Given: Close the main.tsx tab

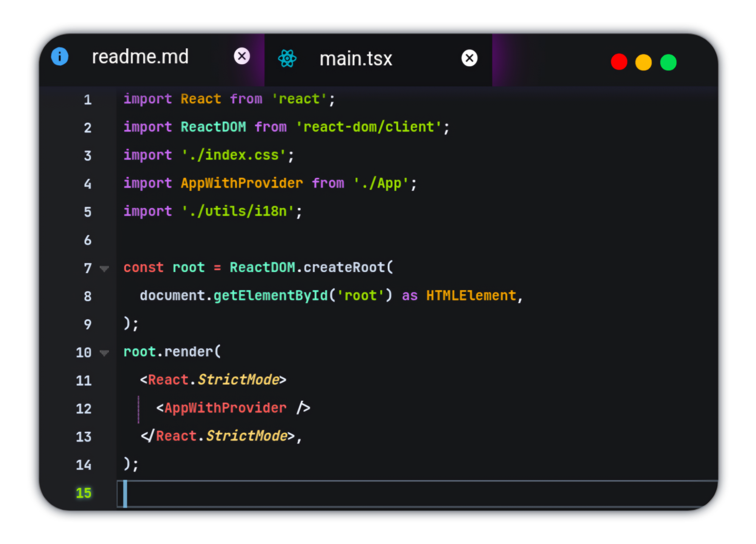Looking at the screenshot, I should [469, 58].
